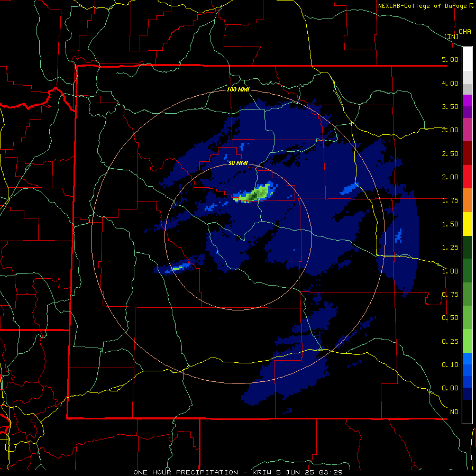Click the 100 NMI range ring label

point(238,89)
